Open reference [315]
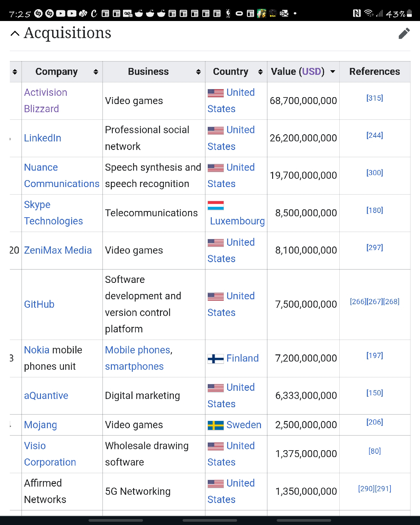The height and width of the screenshot is (525, 420). tap(374, 98)
